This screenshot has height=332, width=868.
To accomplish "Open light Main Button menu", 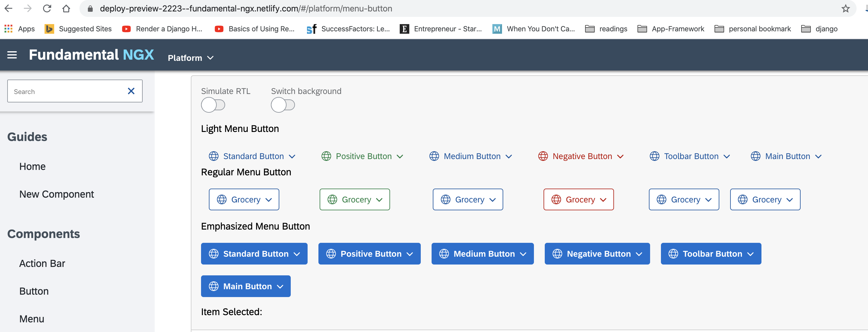I will 786,156.
